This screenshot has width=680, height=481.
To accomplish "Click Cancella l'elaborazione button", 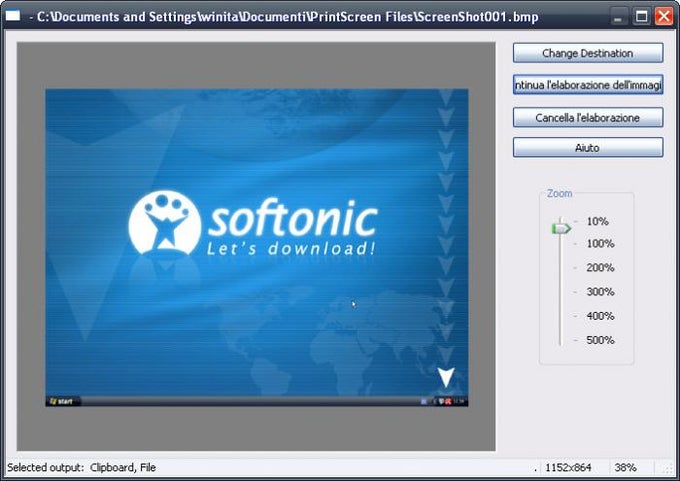I will [588, 118].
